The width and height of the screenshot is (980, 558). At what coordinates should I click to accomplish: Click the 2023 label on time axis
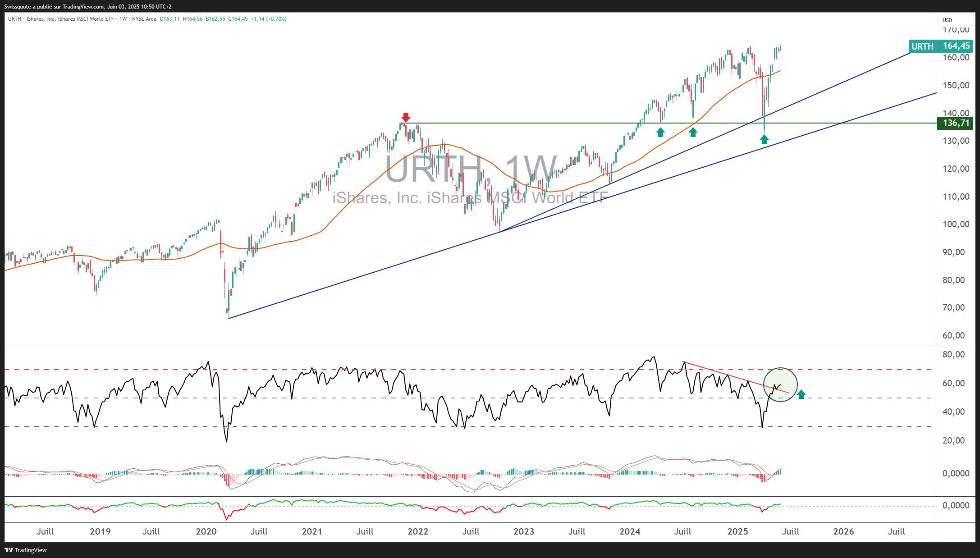[524, 532]
